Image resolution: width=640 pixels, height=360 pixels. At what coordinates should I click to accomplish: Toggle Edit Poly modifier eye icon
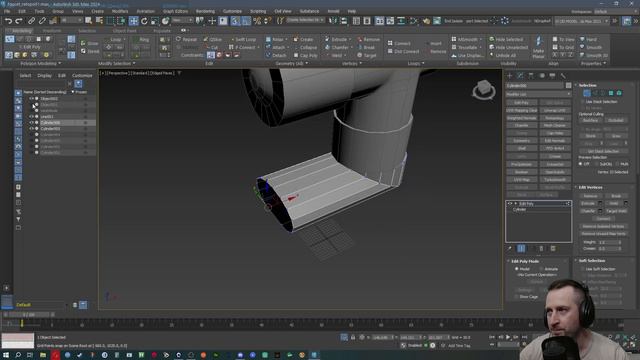click(509, 203)
